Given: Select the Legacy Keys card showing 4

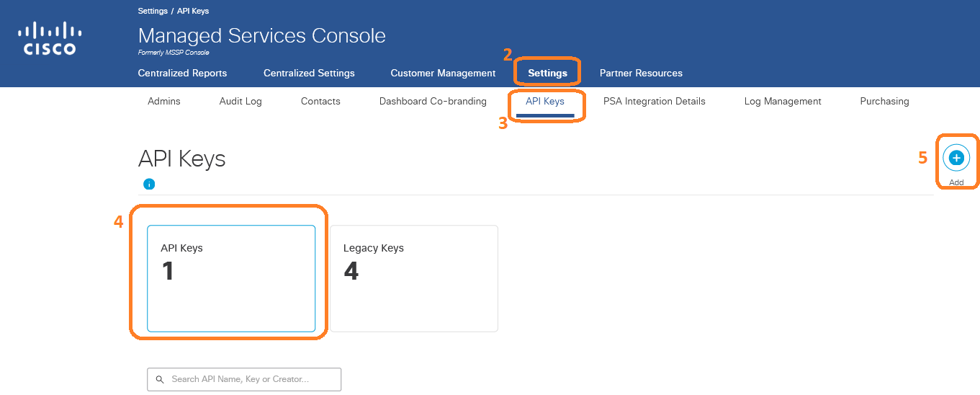Looking at the screenshot, I should [x=414, y=278].
